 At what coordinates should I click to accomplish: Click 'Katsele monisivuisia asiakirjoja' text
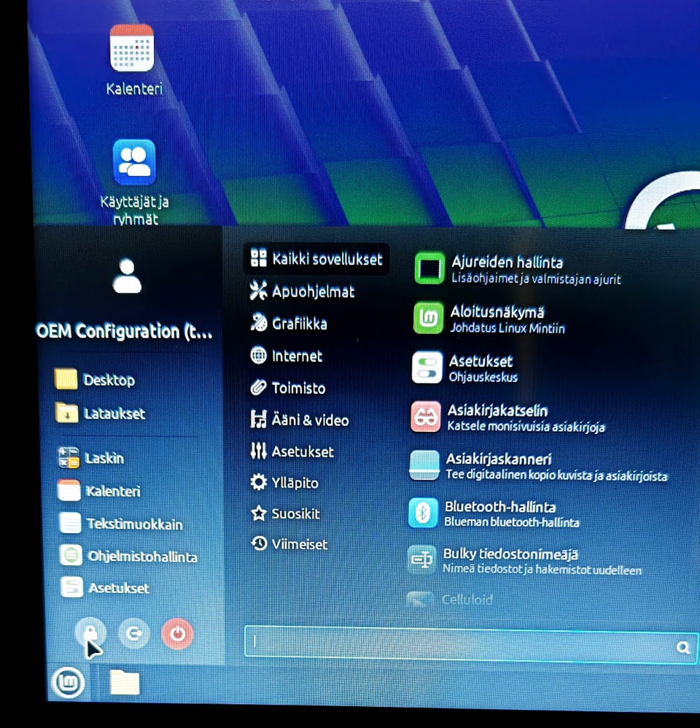pyautogui.click(x=526, y=426)
